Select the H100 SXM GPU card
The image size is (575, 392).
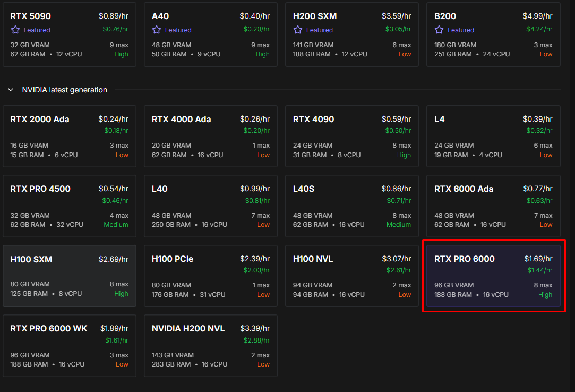(69, 276)
